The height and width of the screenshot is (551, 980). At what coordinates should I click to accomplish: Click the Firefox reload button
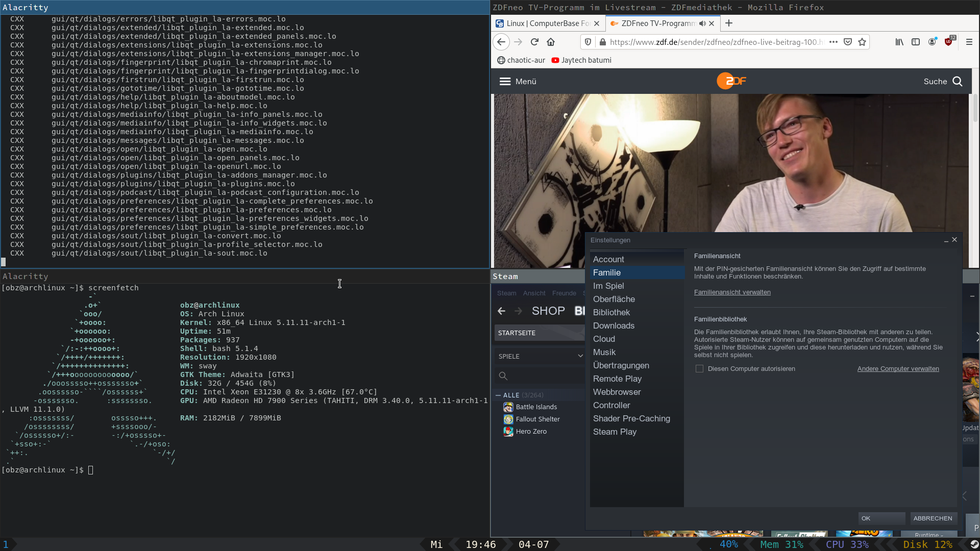click(x=534, y=42)
